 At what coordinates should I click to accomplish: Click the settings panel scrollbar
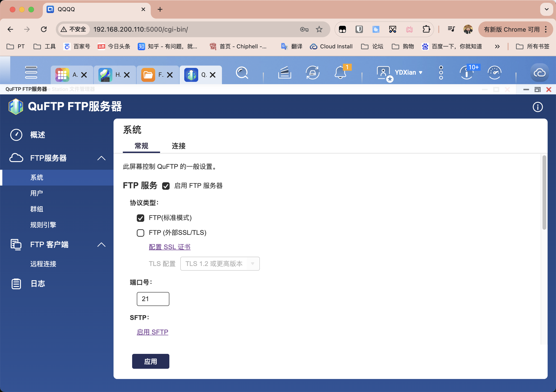(x=544, y=192)
